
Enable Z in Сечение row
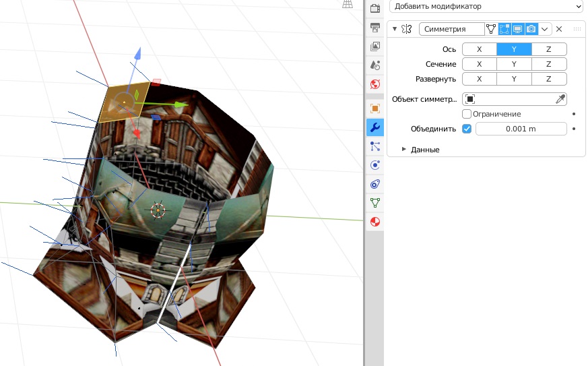point(549,64)
